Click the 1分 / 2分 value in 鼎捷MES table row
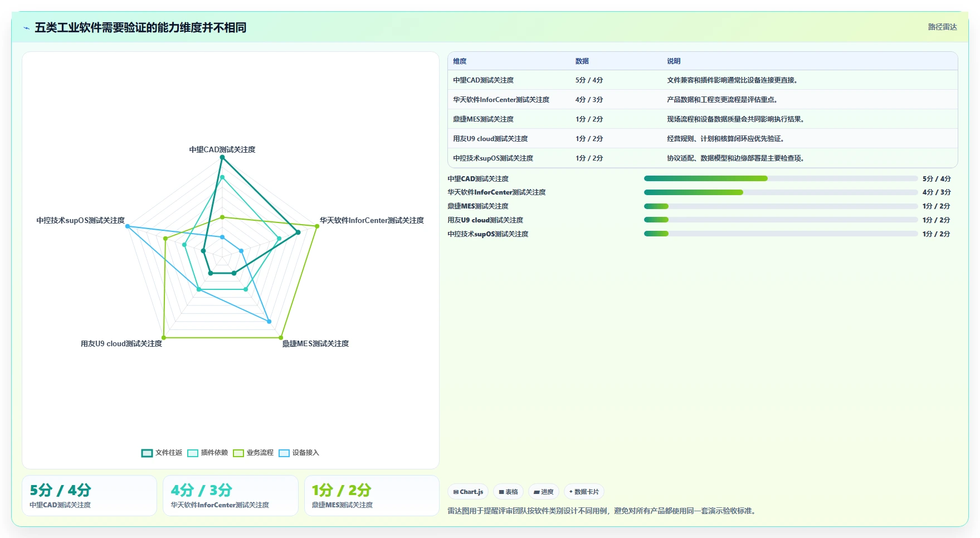The width and height of the screenshot is (980, 538). point(589,119)
